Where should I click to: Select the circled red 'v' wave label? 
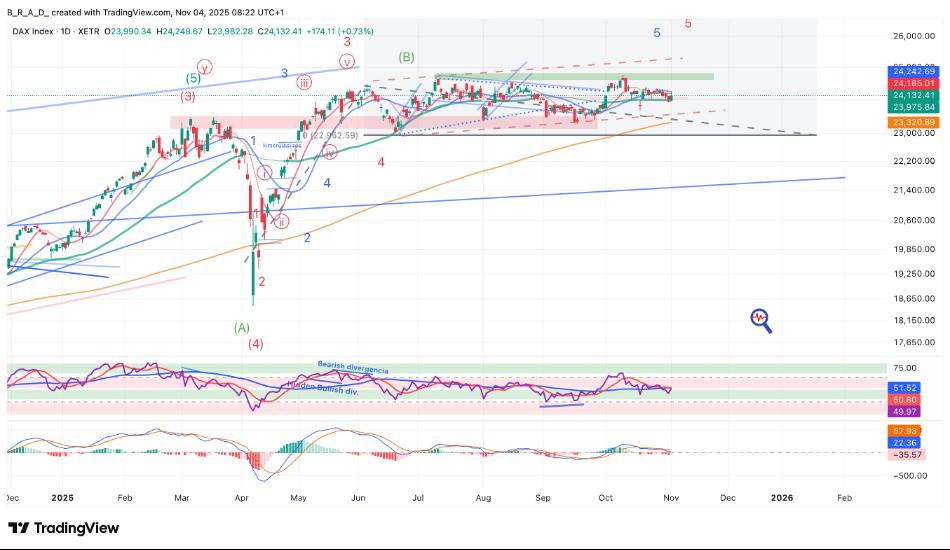348,62
